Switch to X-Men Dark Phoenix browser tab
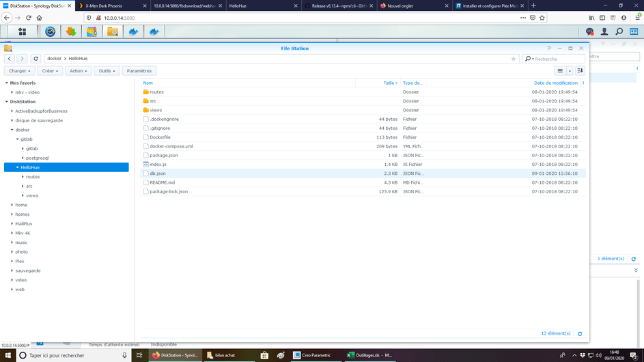The image size is (644, 362). coord(112,5)
